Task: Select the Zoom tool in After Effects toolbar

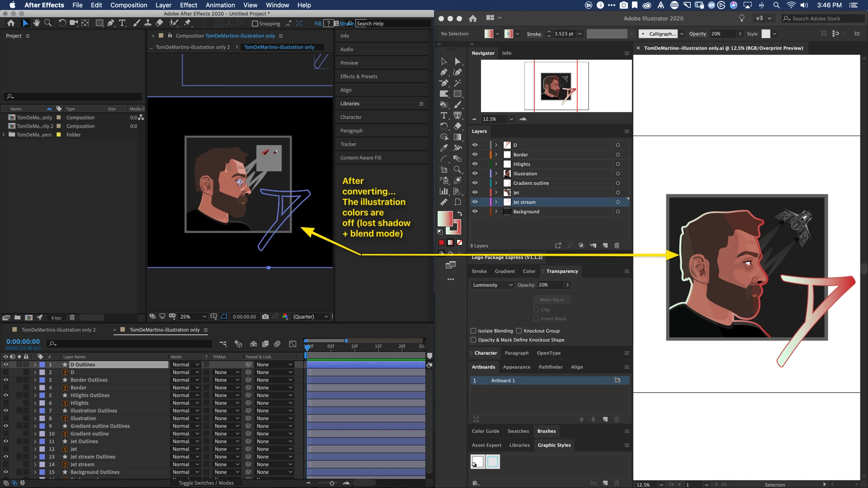Action: [48, 23]
